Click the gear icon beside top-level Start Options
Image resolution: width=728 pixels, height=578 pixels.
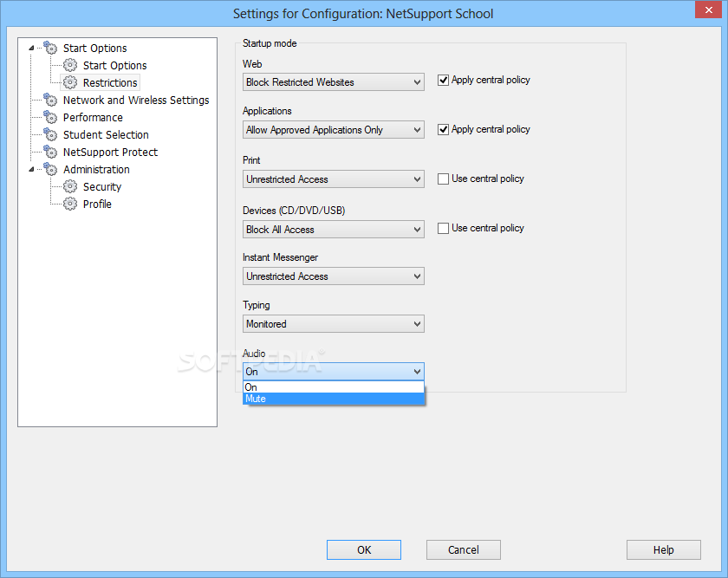point(50,48)
